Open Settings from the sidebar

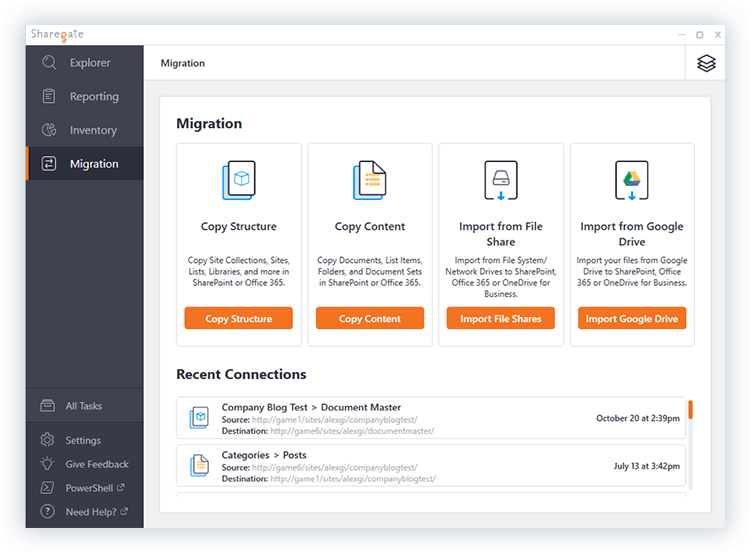coord(85,440)
